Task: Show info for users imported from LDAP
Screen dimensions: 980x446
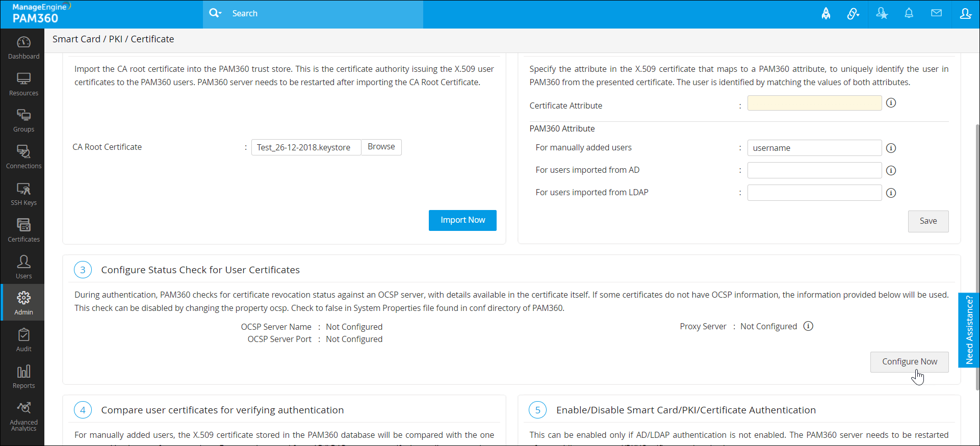Action: [x=891, y=193]
